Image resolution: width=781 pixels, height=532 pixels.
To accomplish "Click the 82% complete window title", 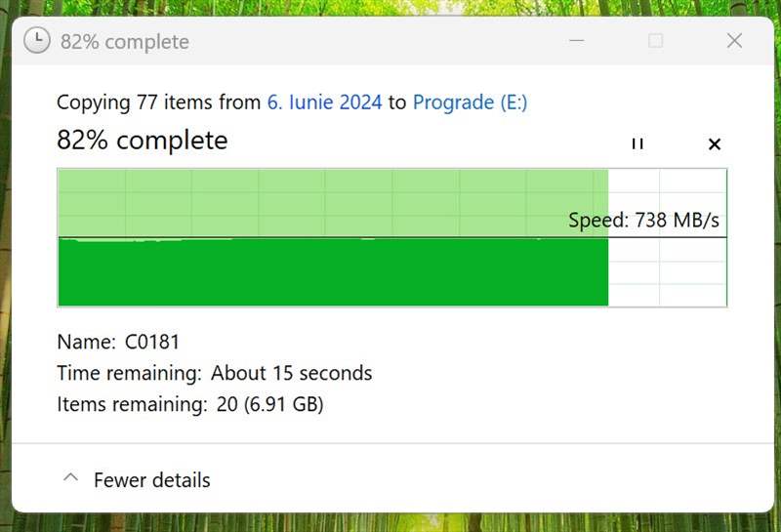I will [x=125, y=42].
